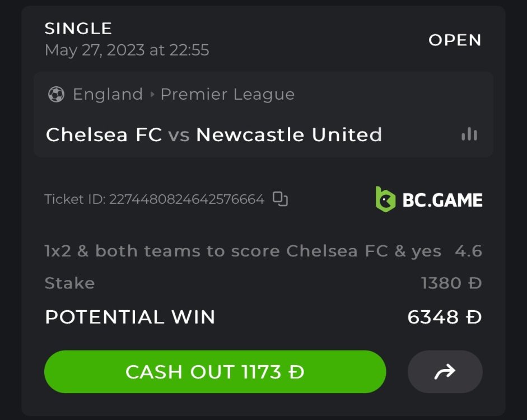Click the 4.6 odds value

(x=468, y=251)
